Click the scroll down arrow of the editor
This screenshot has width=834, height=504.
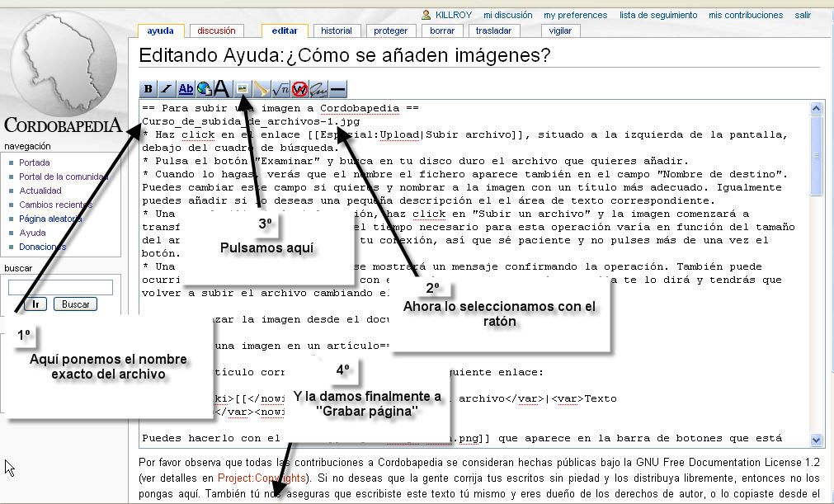coord(817,440)
